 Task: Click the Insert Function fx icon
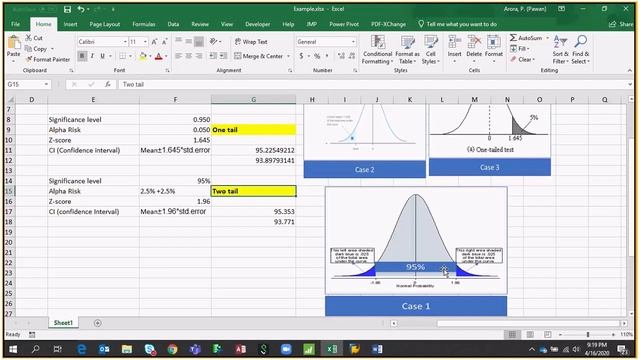108,84
